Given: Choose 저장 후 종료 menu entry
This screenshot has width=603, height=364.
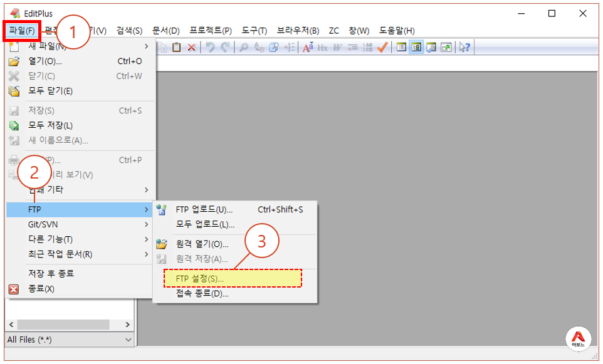Looking at the screenshot, I should [x=80, y=274].
